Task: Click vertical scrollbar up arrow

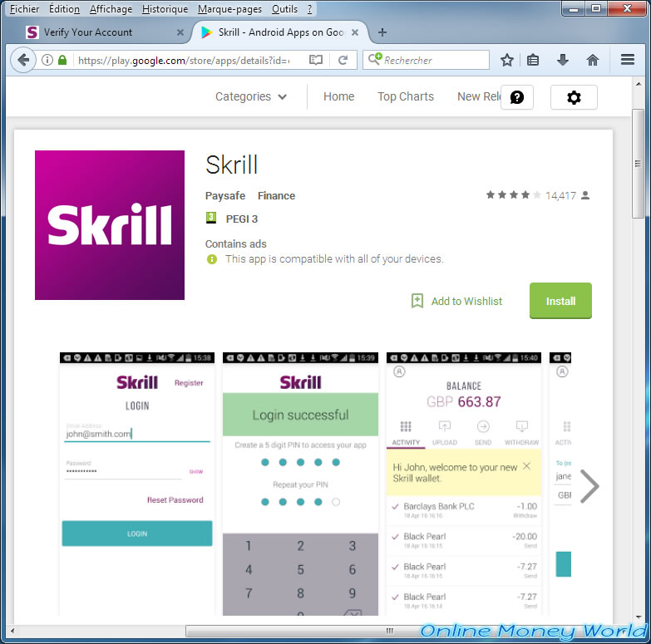Action: [639, 84]
